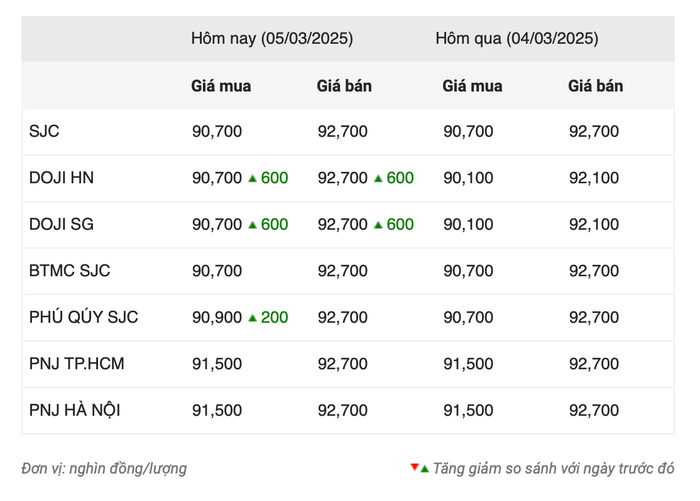The width and height of the screenshot is (700, 501).
Task: Click the red down triangle in the legend
Action: point(414,467)
